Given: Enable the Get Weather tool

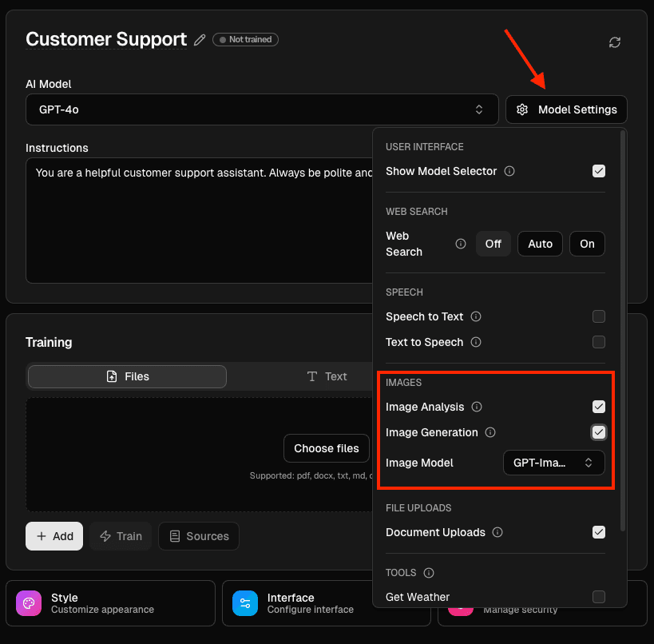Looking at the screenshot, I should (x=598, y=596).
